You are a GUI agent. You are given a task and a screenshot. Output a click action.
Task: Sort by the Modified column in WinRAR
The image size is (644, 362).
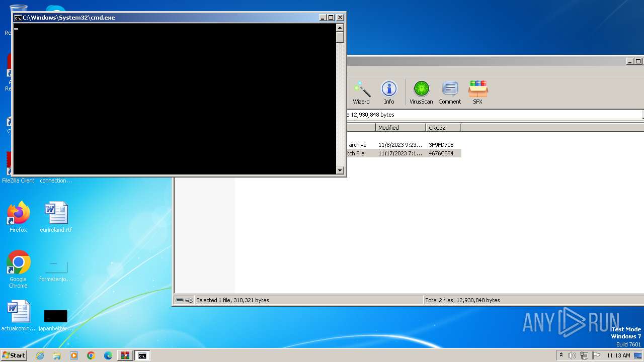400,128
